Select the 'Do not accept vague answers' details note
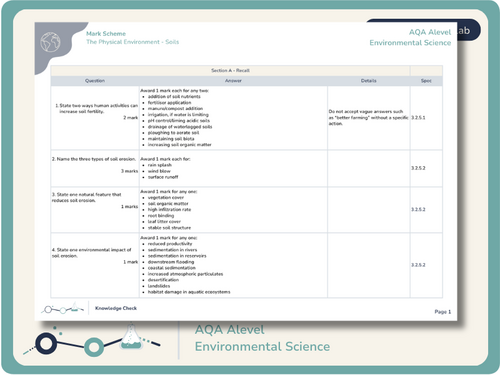This screenshot has height=375, width=500. point(368,118)
